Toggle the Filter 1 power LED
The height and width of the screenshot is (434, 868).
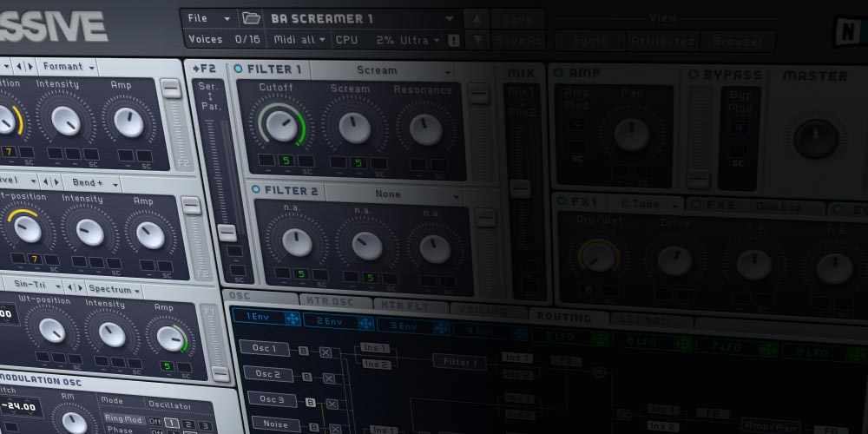238,69
